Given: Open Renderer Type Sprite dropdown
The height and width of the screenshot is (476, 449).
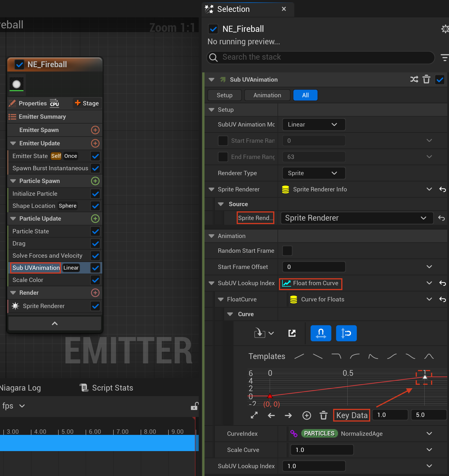Looking at the screenshot, I should tap(314, 173).
